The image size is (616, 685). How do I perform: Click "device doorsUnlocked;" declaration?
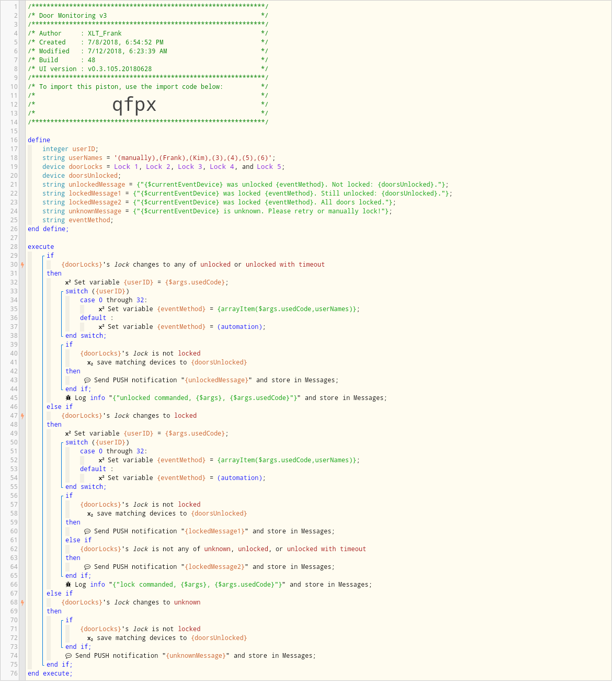pyautogui.click(x=82, y=176)
